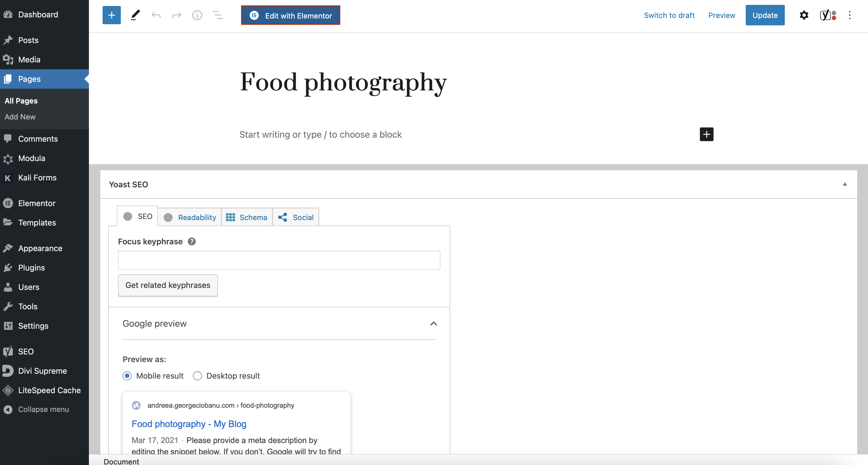Click the Focus keyphrase input field
This screenshot has width=868, height=465.
tap(279, 260)
